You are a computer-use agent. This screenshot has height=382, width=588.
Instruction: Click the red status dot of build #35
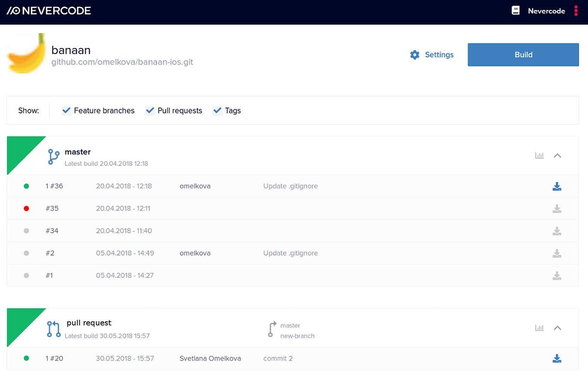(x=26, y=209)
